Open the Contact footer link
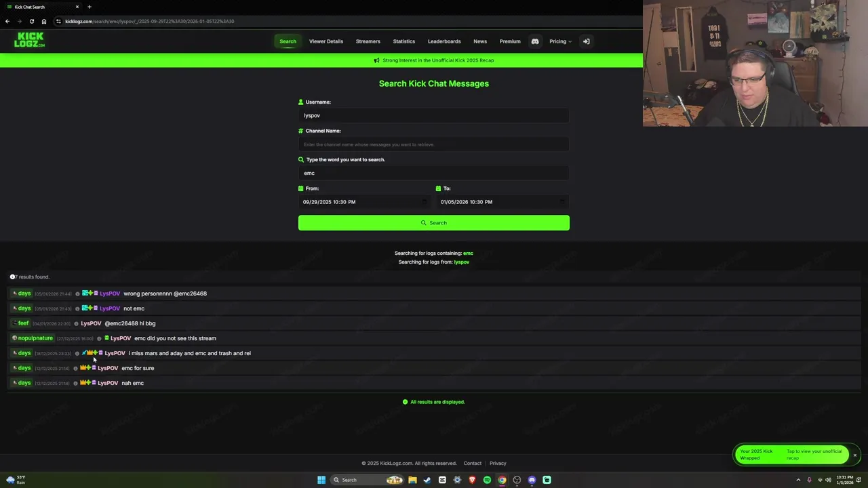868x488 pixels. (x=473, y=464)
